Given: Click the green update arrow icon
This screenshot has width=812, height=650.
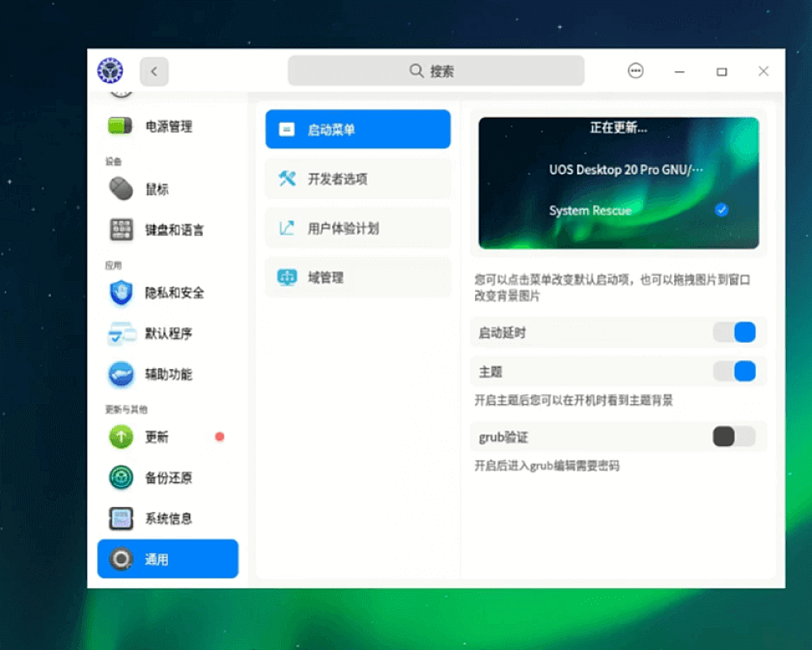Looking at the screenshot, I should 121,437.
